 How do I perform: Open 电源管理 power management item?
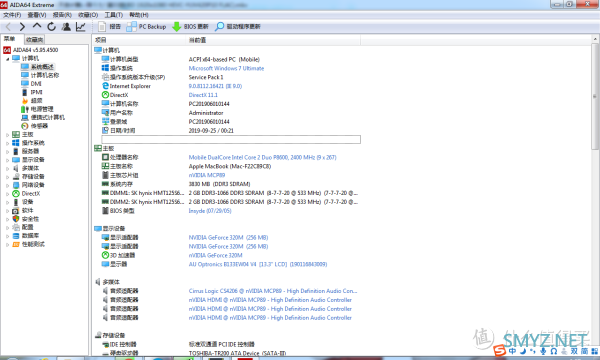click(x=42, y=109)
